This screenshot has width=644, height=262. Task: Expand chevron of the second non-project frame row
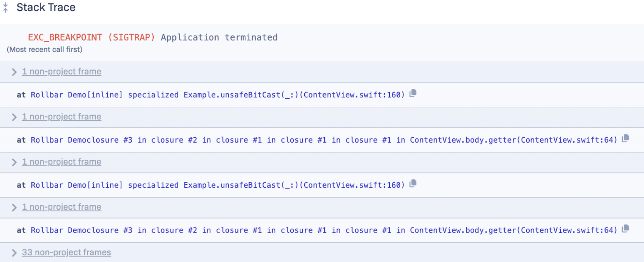(x=14, y=117)
